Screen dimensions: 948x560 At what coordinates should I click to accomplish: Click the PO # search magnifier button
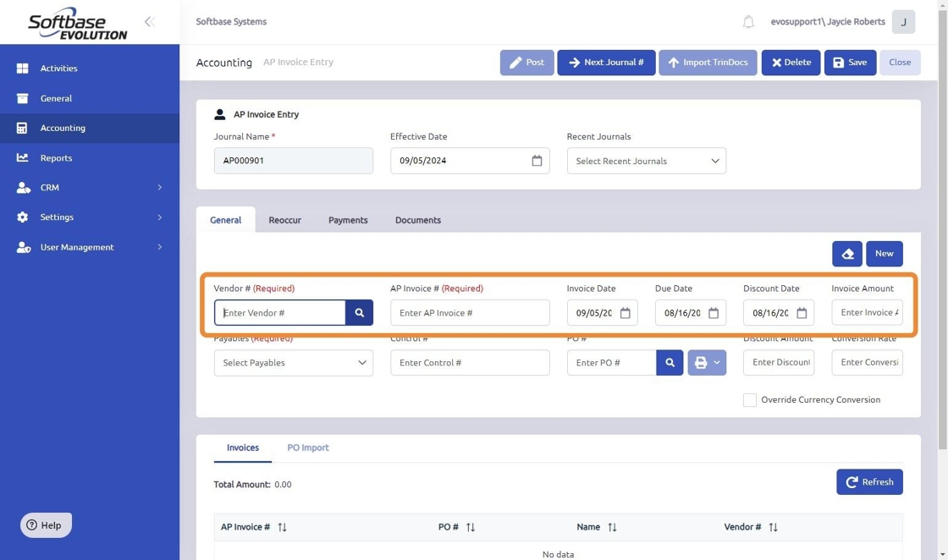pos(670,363)
